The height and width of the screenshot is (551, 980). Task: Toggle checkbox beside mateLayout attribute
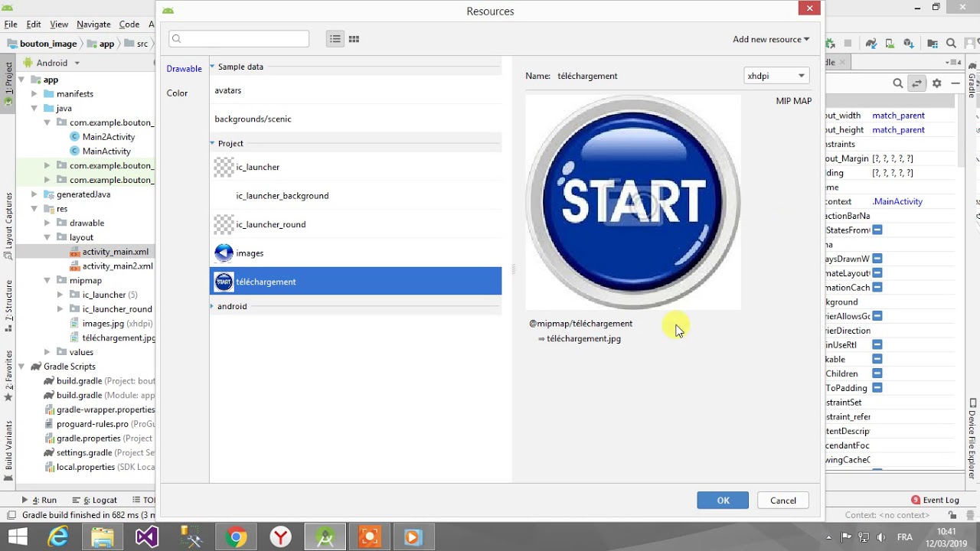coord(877,273)
